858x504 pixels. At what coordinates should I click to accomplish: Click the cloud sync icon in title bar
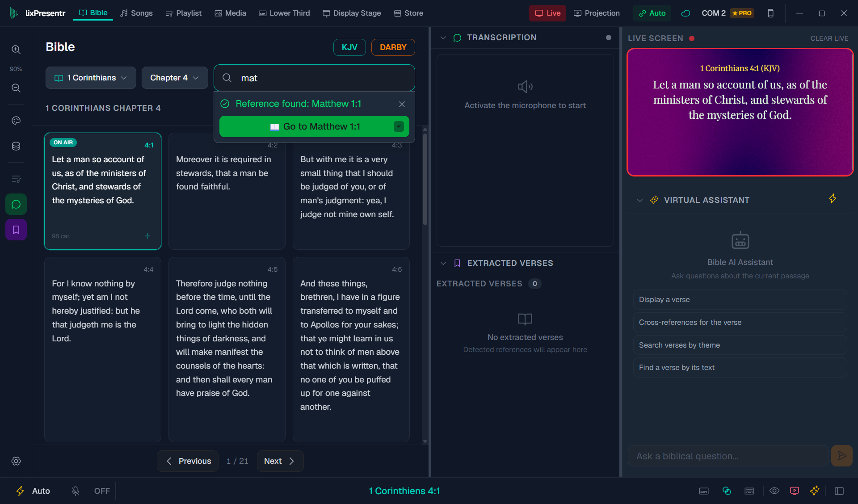coord(686,13)
